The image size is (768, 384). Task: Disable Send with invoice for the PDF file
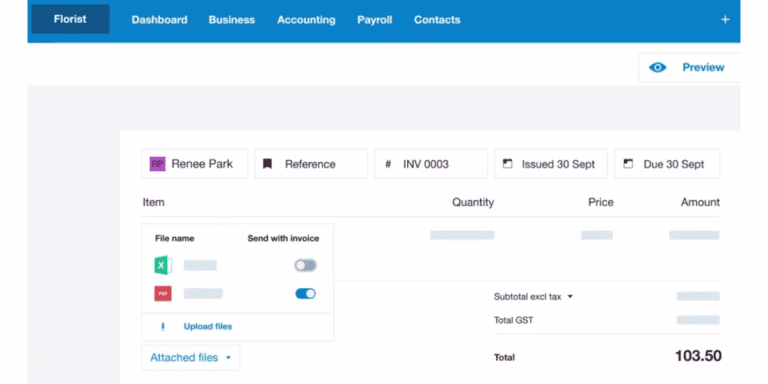[x=305, y=293]
